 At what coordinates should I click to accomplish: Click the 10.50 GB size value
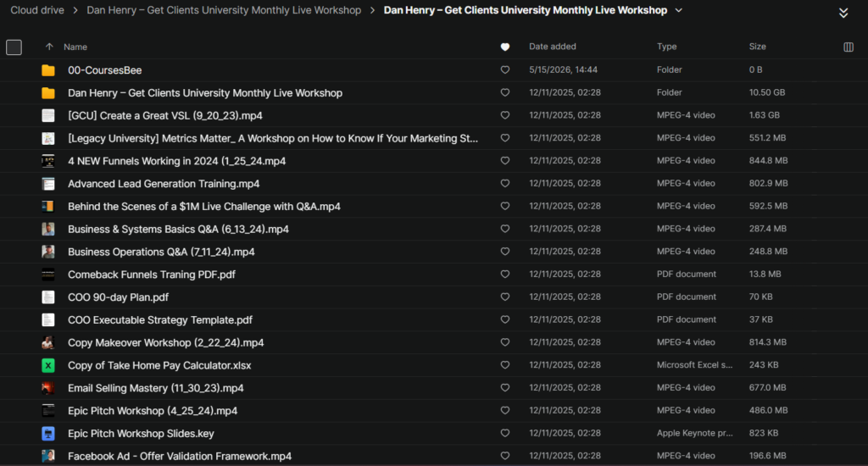click(x=766, y=92)
